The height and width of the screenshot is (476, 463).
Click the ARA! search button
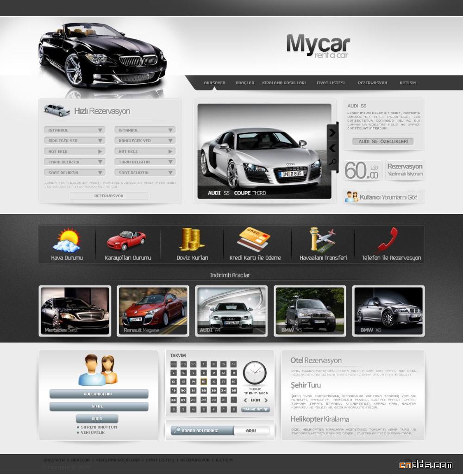(x=251, y=431)
